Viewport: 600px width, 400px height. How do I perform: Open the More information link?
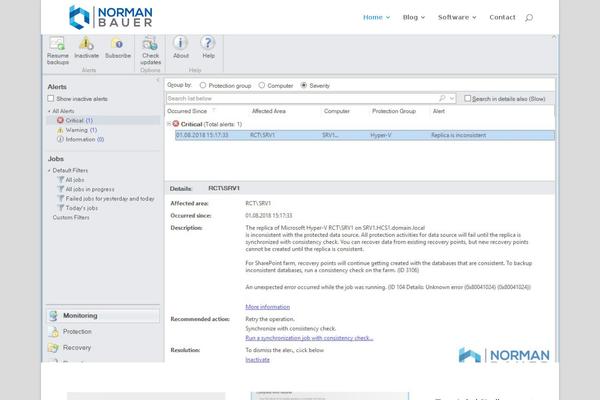pyautogui.click(x=267, y=307)
